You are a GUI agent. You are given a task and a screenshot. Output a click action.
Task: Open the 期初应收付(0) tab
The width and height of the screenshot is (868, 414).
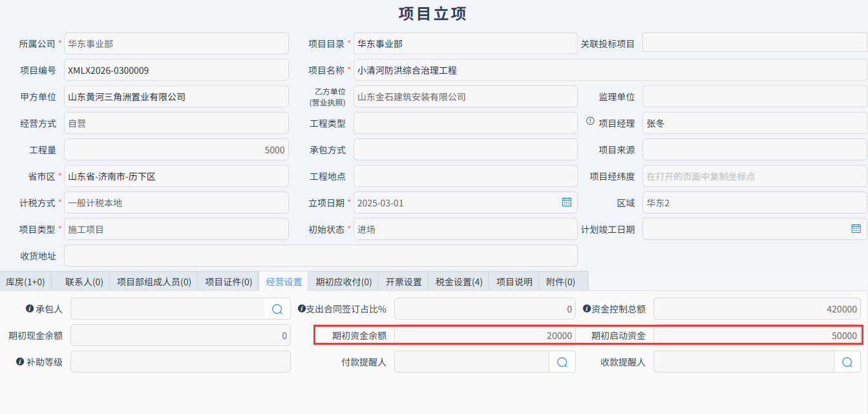pos(344,281)
